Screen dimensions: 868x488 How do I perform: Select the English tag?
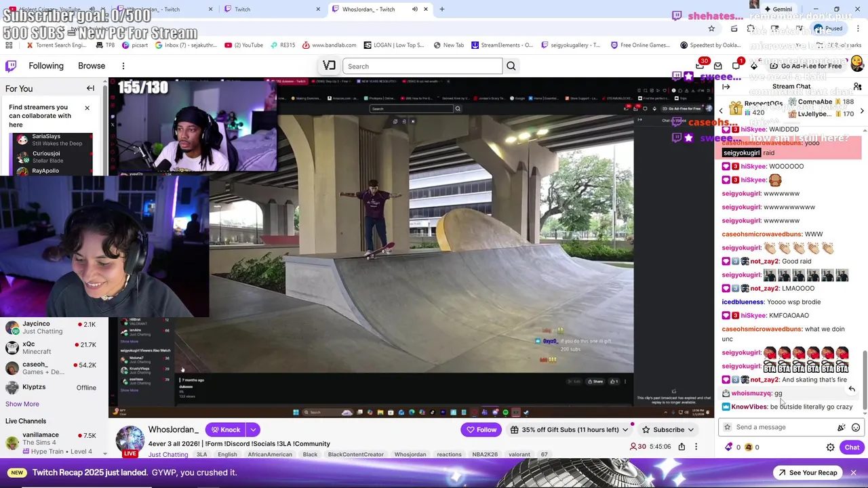point(227,455)
